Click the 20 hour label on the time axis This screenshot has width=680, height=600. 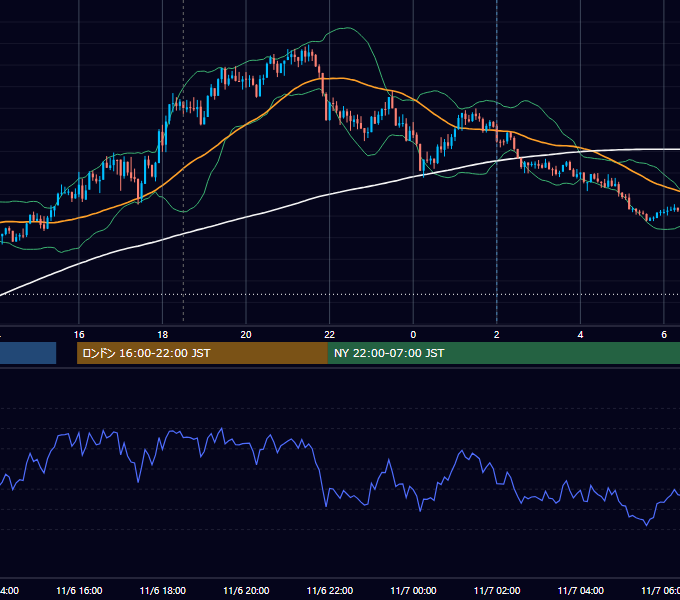246,335
